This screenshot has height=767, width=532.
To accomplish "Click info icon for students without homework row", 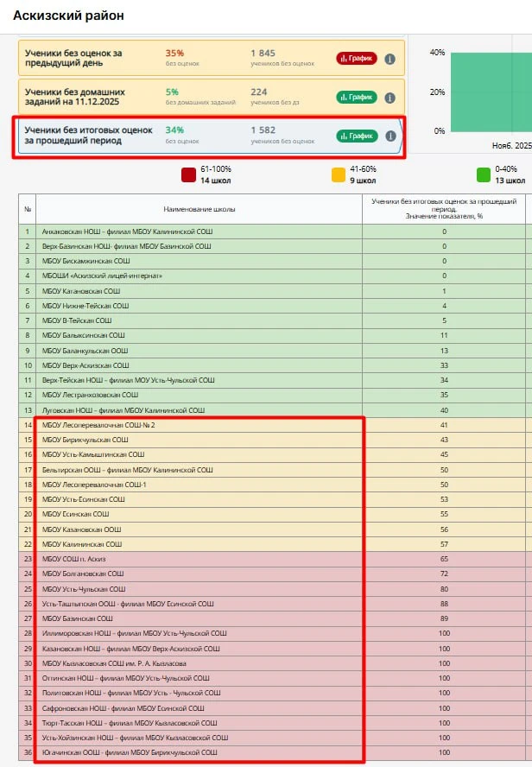I will click(x=389, y=98).
